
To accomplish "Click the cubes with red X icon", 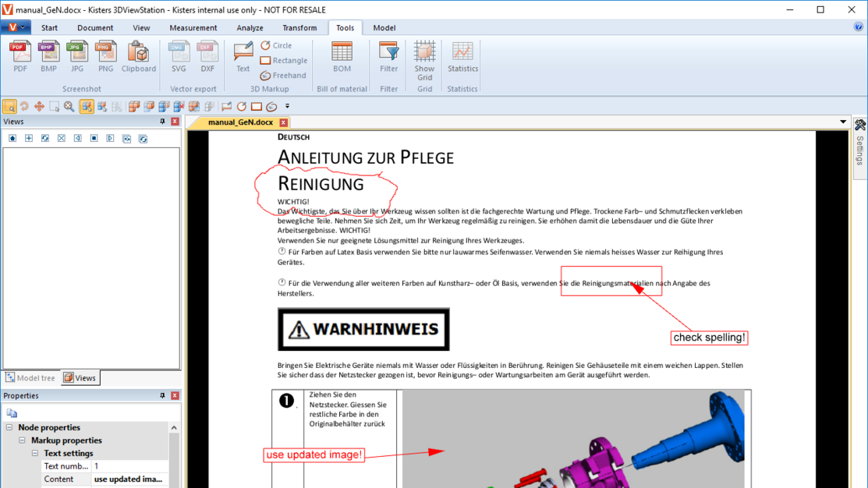I will pyautogui.click(x=179, y=106).
